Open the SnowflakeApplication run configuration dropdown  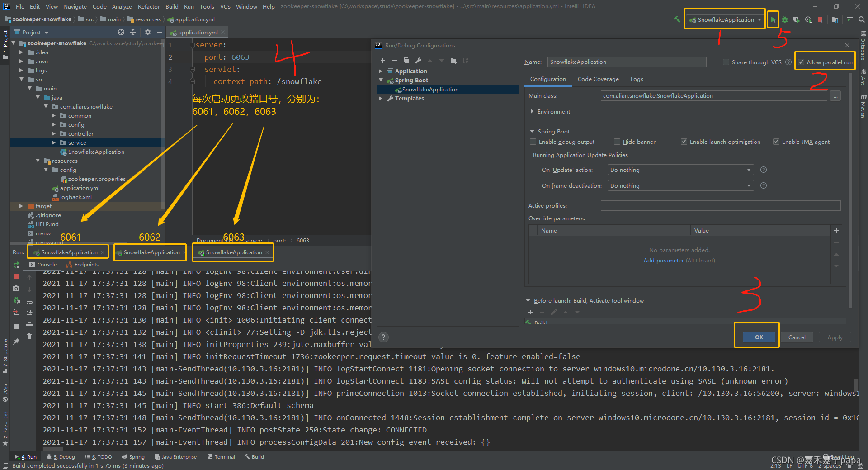[x=725, y=19]
